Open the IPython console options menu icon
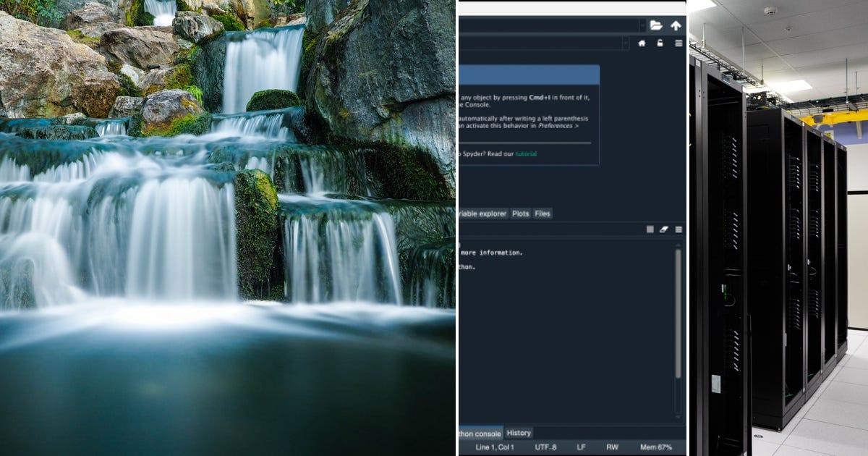Image resolution: width=868 pixels, height=456 pixels. [678, 229]
